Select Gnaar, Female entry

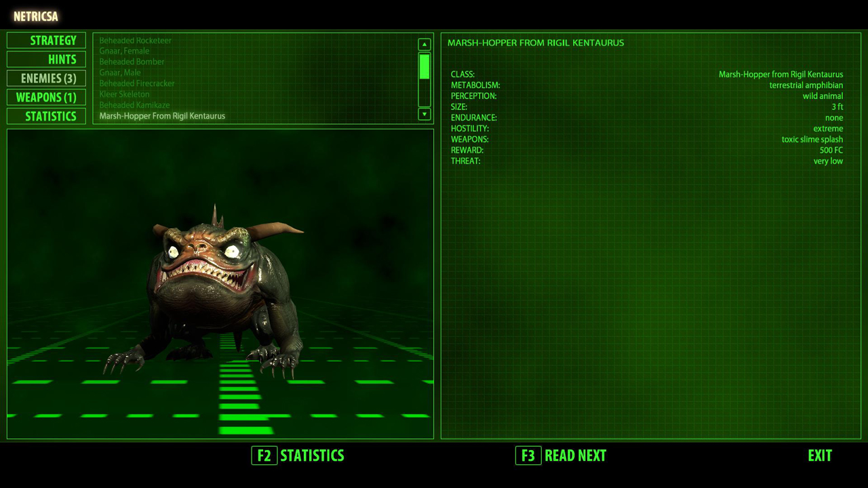124,51
